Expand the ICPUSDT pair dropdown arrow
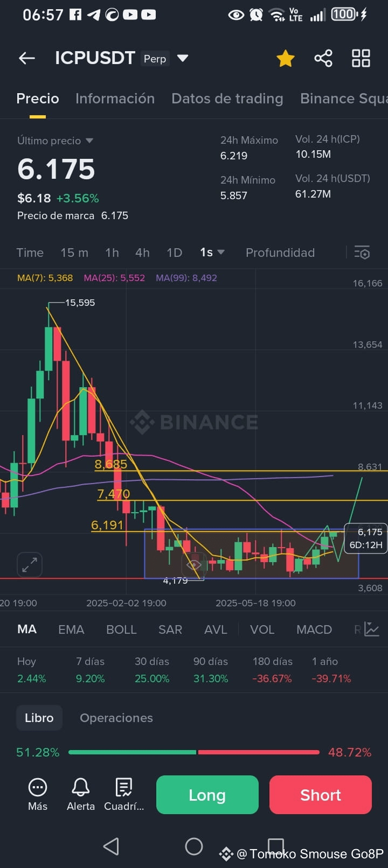 [x=183, y=58]
